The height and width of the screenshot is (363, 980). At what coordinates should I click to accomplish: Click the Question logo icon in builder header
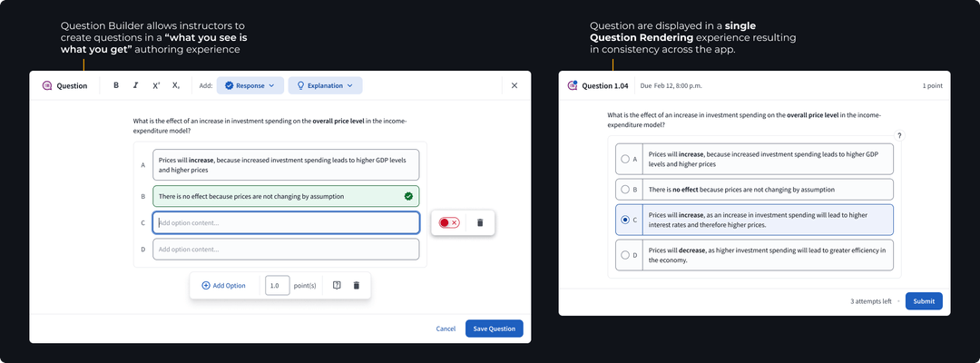47,85
